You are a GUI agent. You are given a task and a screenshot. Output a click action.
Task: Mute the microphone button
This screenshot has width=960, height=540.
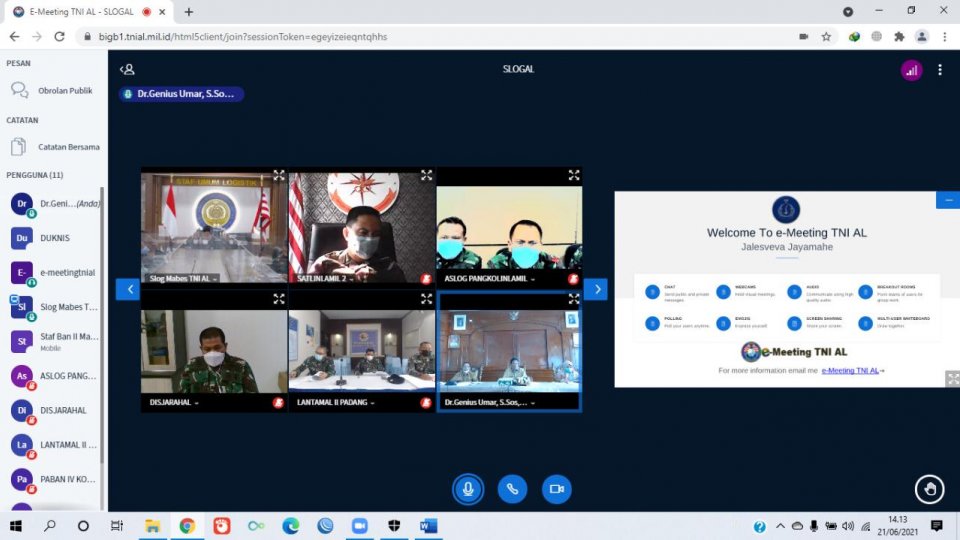468,489
